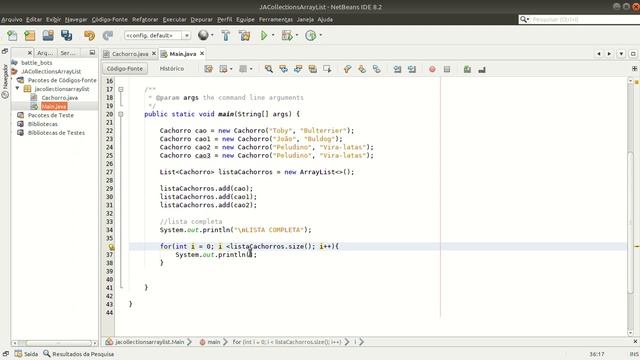This screenshot has height=360, width=640.
Task: Open the Run Project dropdown arrow
Action: click(273, 35)
